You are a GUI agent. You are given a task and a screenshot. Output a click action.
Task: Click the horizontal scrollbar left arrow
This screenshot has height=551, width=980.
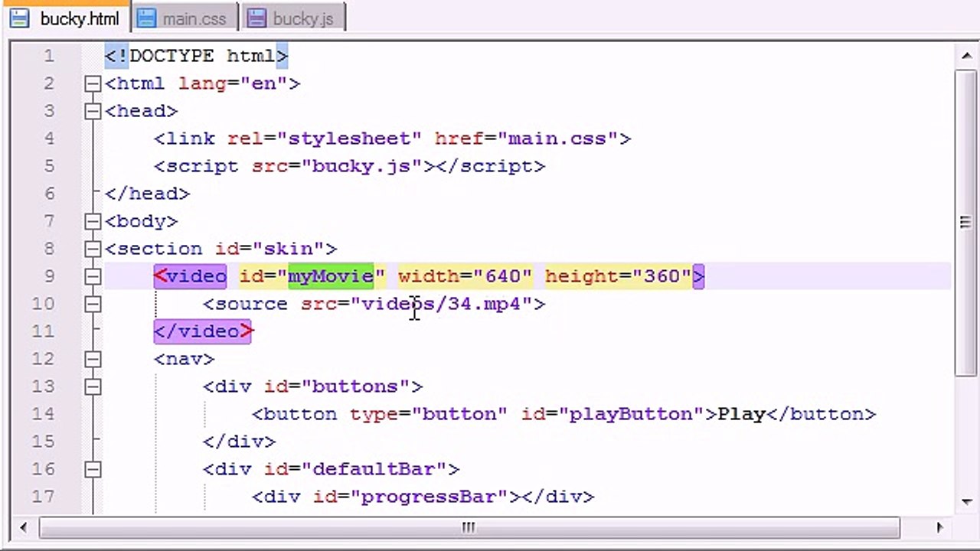point(23,527)
